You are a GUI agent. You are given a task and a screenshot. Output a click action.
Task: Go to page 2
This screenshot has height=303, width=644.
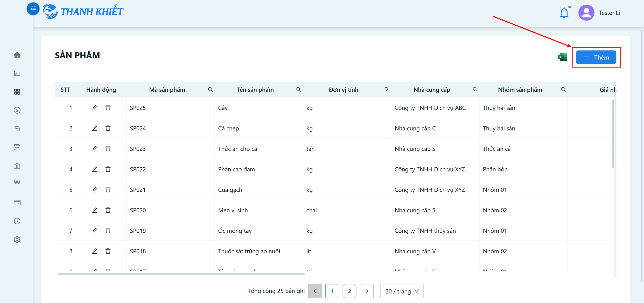coord(349,291)
